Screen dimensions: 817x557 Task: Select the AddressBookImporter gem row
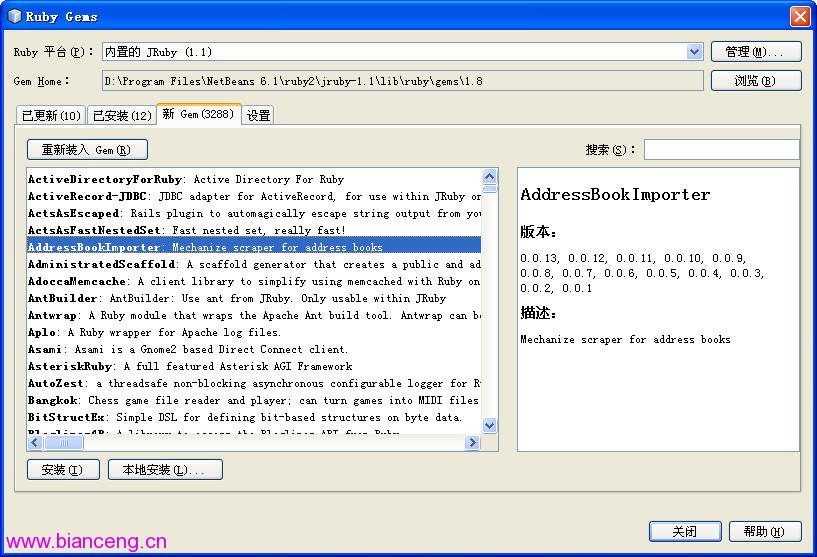254,247
